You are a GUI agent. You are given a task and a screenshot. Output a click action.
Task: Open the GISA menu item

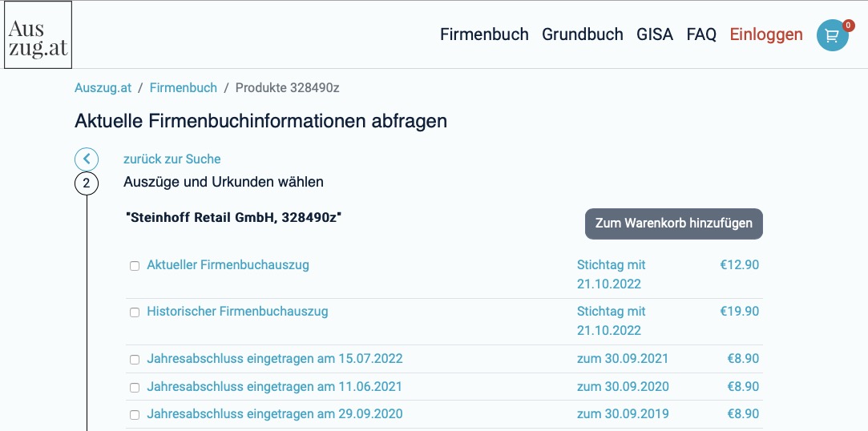pyautogui.click(x=655, y=34)
